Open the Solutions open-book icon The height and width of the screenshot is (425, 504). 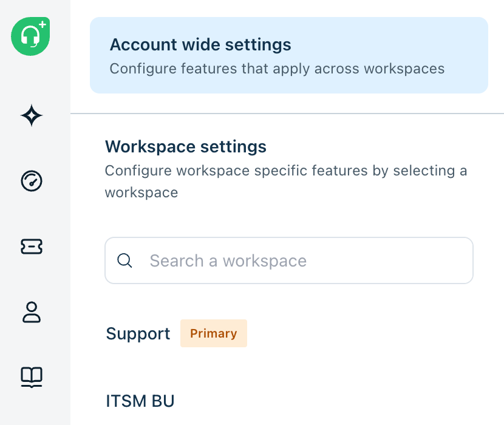pos(32,378)
